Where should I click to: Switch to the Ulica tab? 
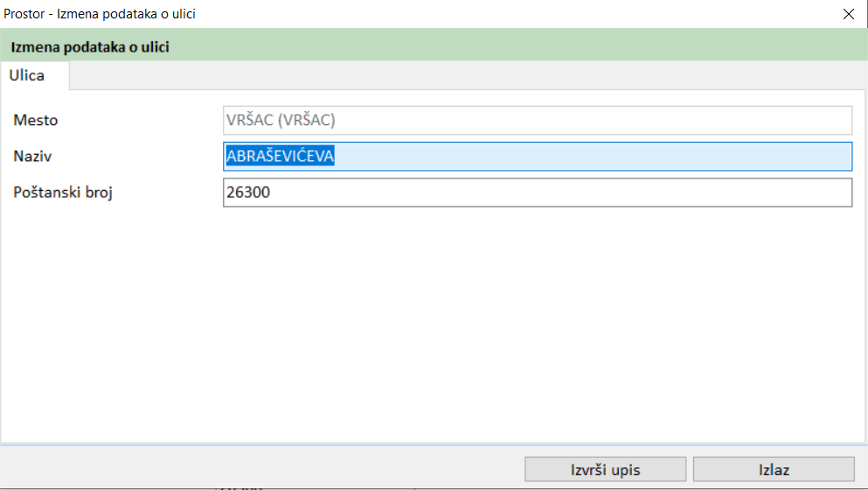(27, 75)
